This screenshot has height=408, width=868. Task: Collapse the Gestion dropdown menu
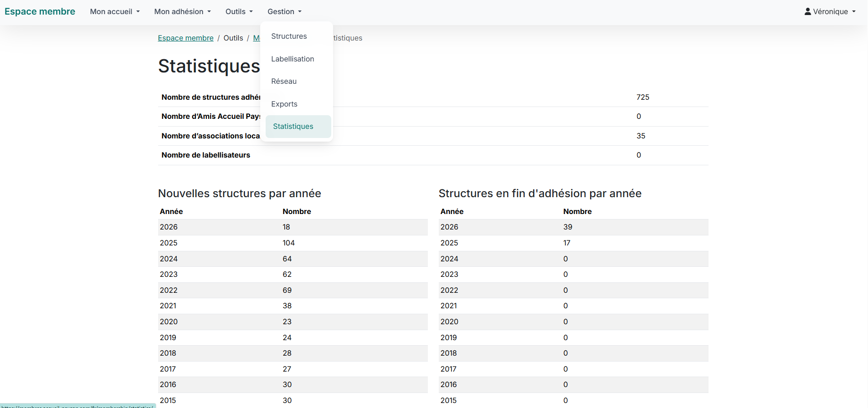(x=284, y=11)
